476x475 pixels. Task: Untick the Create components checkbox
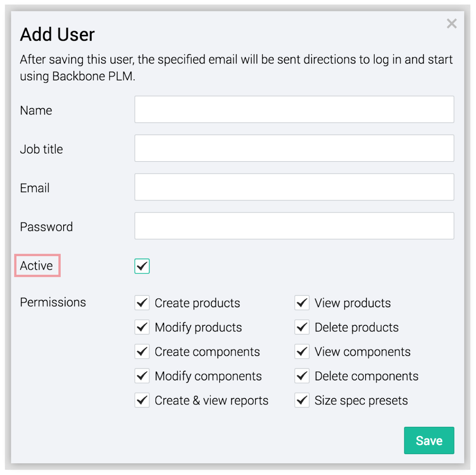click(142, 351)
